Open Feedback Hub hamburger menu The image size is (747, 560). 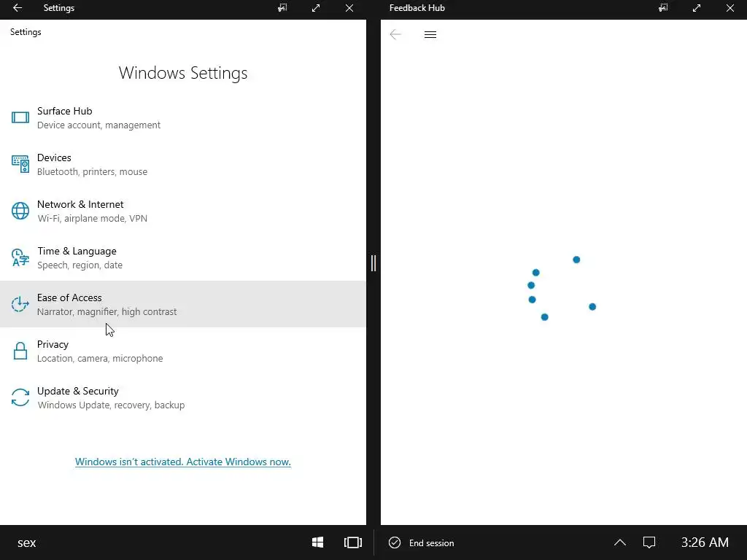coord(430,34)
